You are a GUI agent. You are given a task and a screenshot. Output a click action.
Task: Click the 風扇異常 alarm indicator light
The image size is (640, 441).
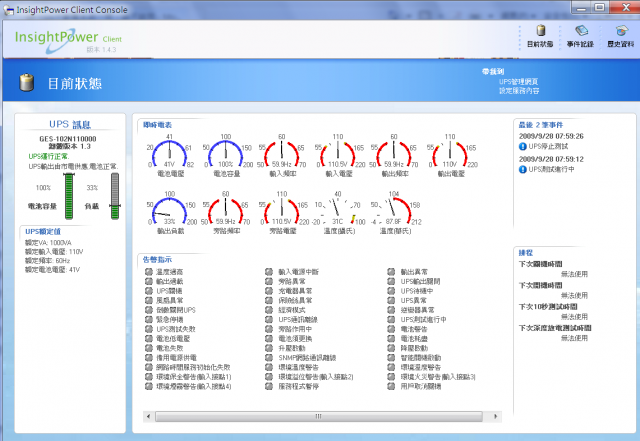tap(149, 300)
